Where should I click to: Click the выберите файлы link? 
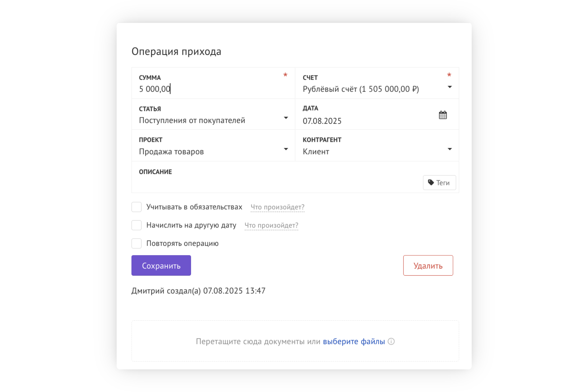click(354, 341)
